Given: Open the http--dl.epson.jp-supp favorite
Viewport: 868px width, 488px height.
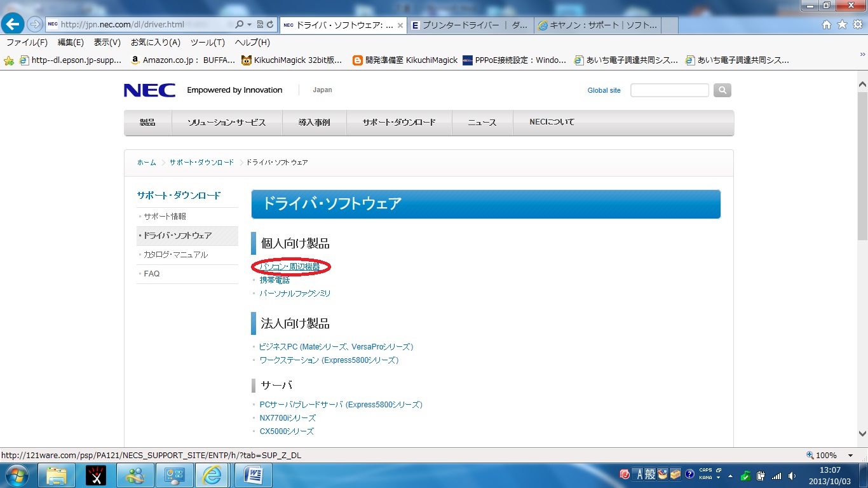Looking at the screenshot, I should (x=71, y=60).
